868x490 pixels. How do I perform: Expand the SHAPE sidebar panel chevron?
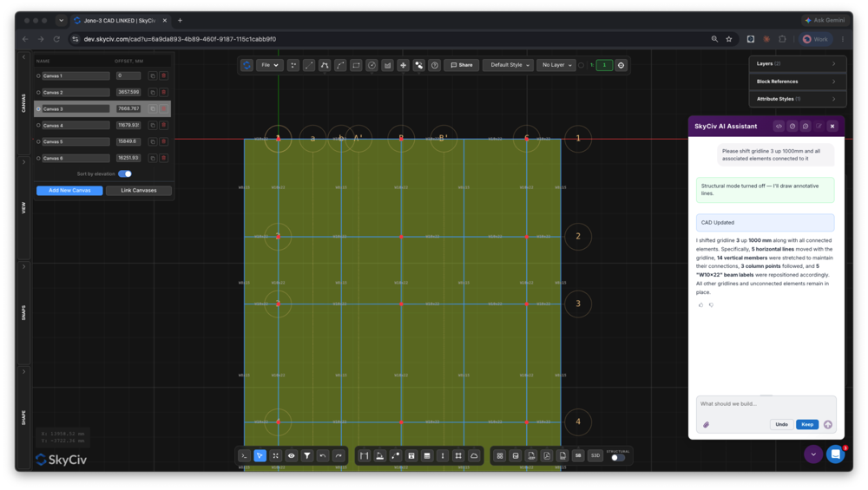point(23,372)
